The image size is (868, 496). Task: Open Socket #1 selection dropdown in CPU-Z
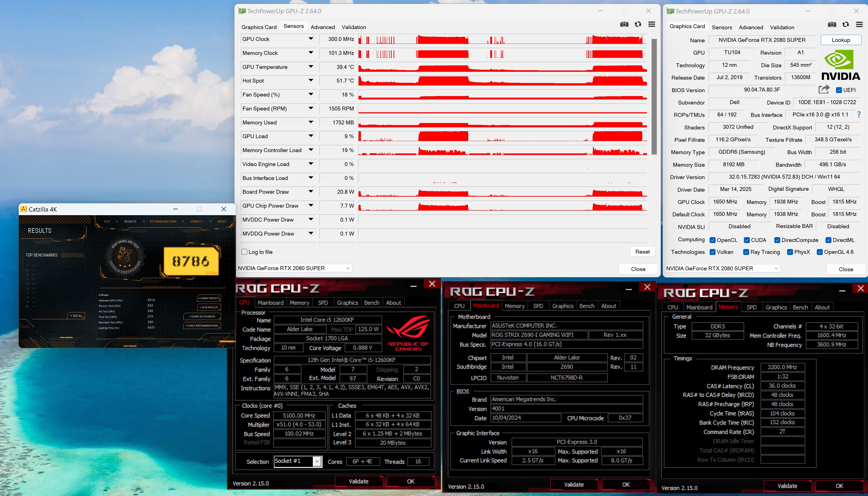(x=317, y=461)
